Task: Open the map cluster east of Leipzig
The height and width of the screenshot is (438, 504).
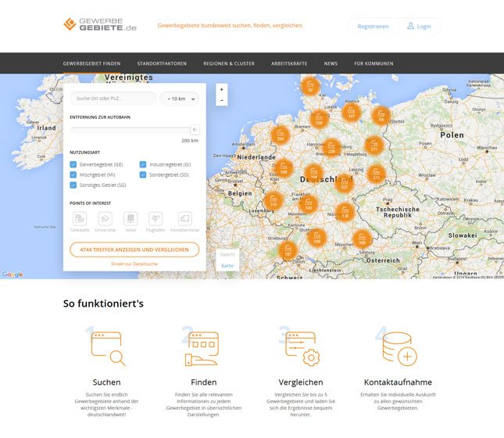Action: 376,174
